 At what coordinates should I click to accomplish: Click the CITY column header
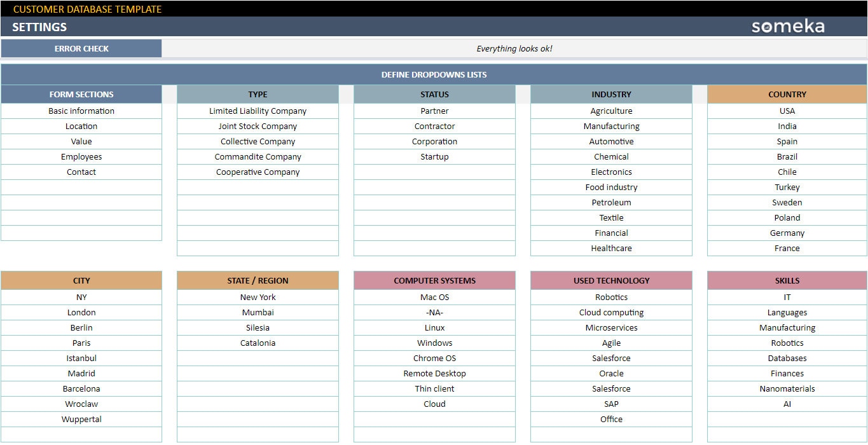[x=81, y=280]
